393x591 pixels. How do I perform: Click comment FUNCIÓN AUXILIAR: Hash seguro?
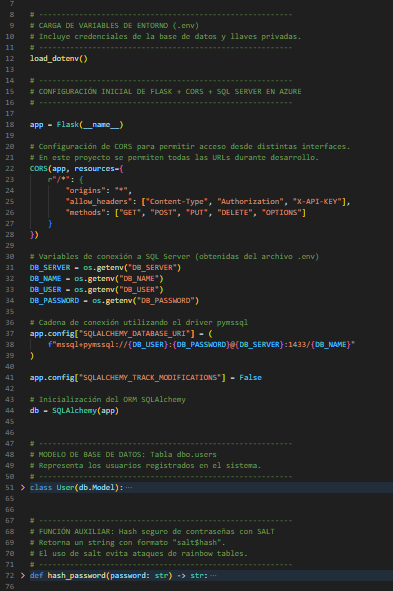click(x=152, y=531)
